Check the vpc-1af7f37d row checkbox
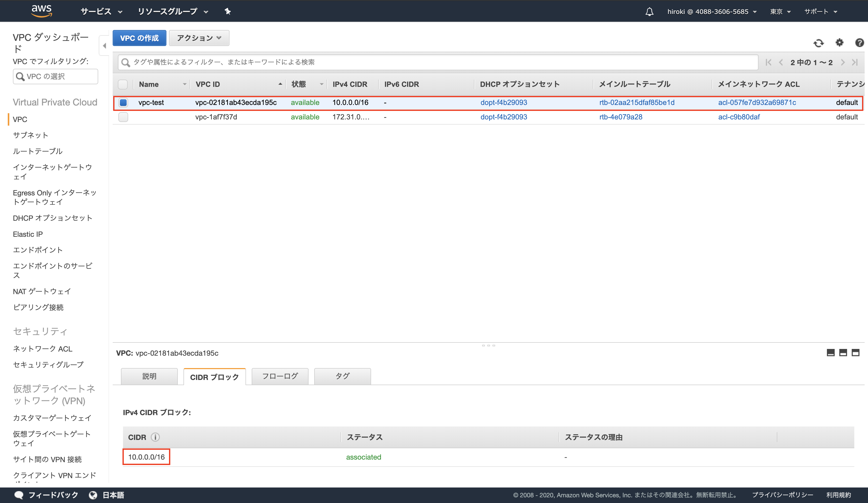The height and width of the screenshot is (503, 868). [x=123, y=117]
